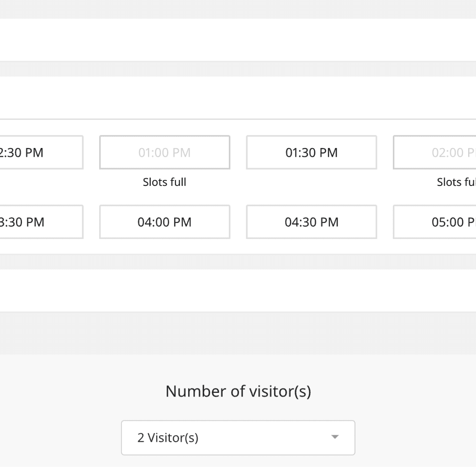
Task: Choose the 04:00 PM time slot
Action: 164,222
